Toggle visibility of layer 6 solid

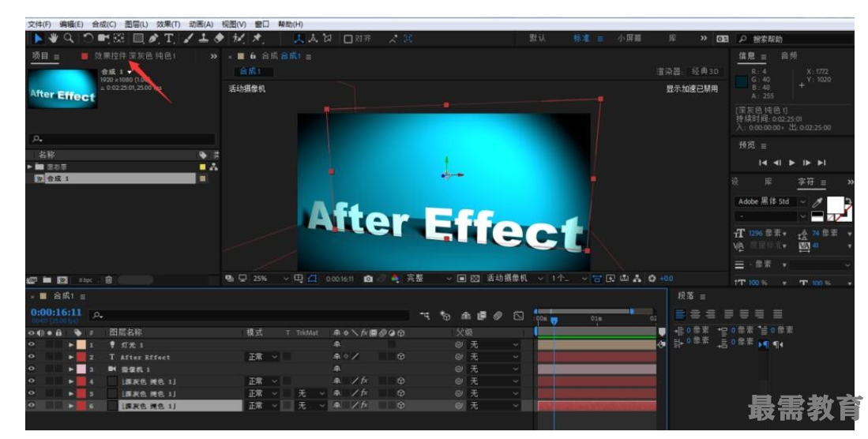pos(32,405)
